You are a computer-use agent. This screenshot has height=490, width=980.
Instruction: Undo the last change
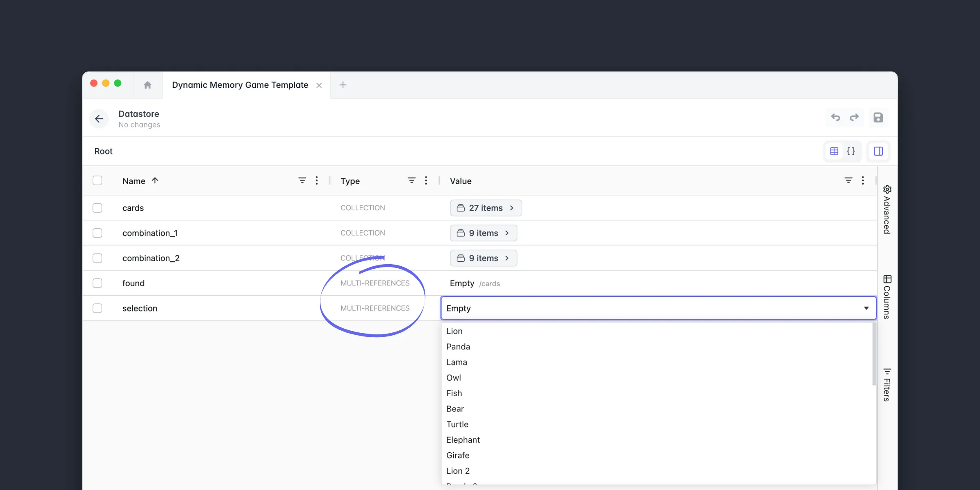pos(835,118)
